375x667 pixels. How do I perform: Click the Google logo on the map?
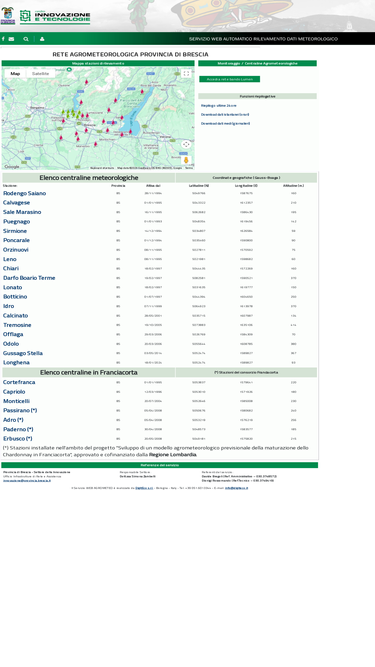click(12, 167)
